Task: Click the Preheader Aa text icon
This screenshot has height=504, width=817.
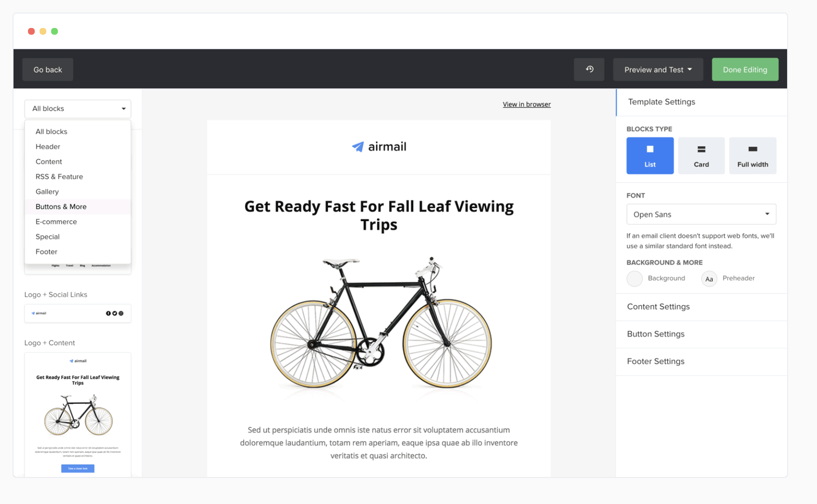Action: pos(709,279)
